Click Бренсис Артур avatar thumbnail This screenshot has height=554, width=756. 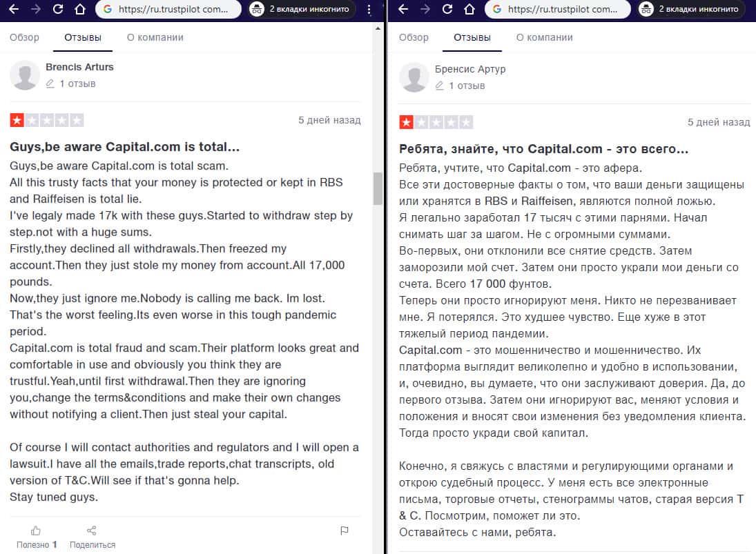tap(414, 77)
